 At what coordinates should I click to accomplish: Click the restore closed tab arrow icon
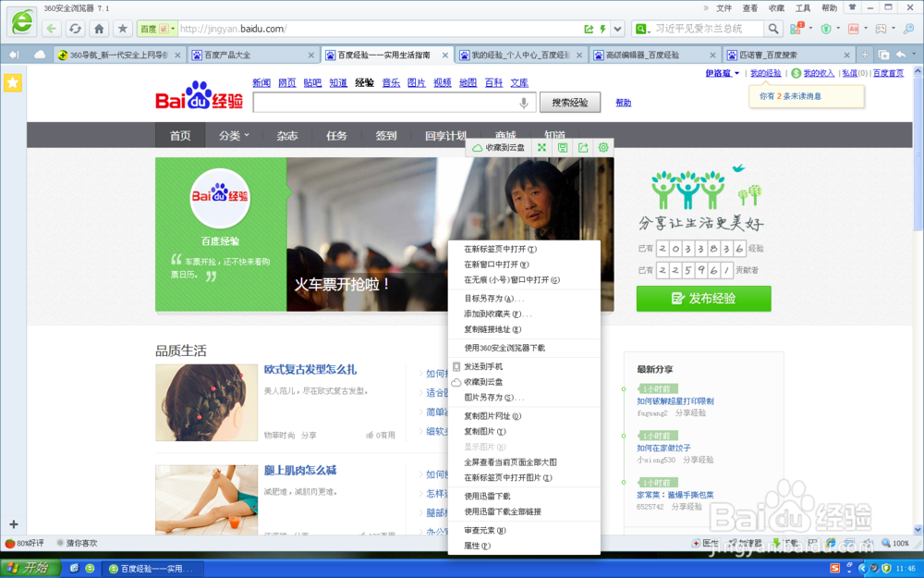(901, 55)
